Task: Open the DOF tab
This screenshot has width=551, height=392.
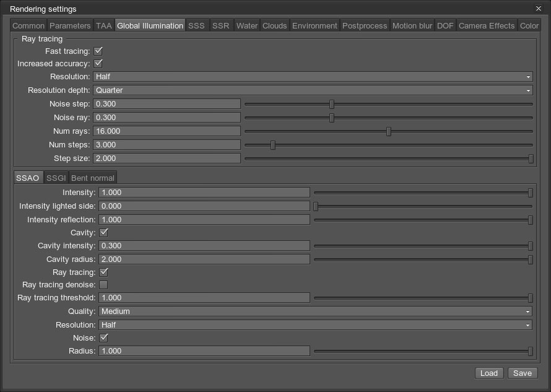Action: 445,25
